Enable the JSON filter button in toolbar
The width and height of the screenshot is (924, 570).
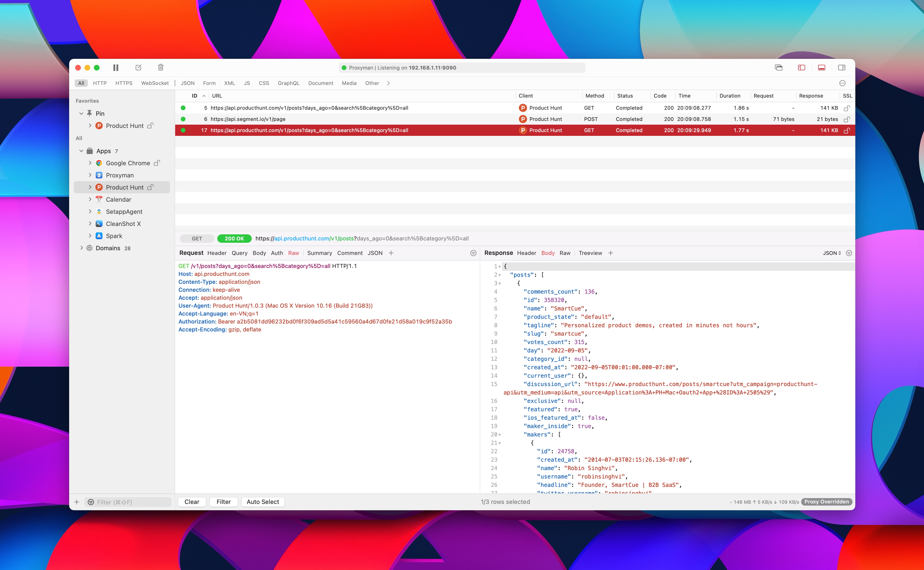click(x=188, y=82)
